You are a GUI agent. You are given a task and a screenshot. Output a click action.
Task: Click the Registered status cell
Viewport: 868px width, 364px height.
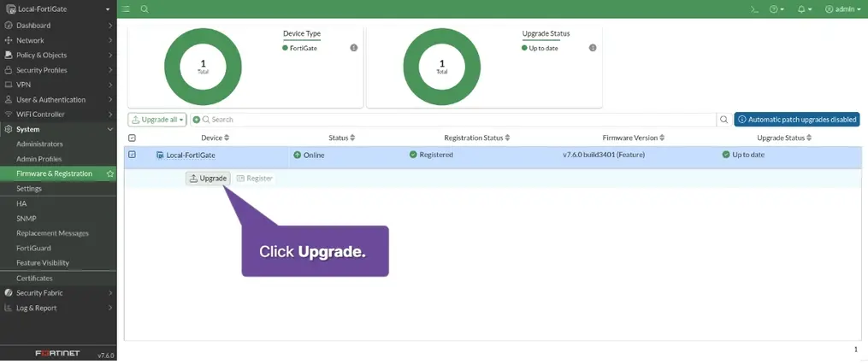coord(431,155)
